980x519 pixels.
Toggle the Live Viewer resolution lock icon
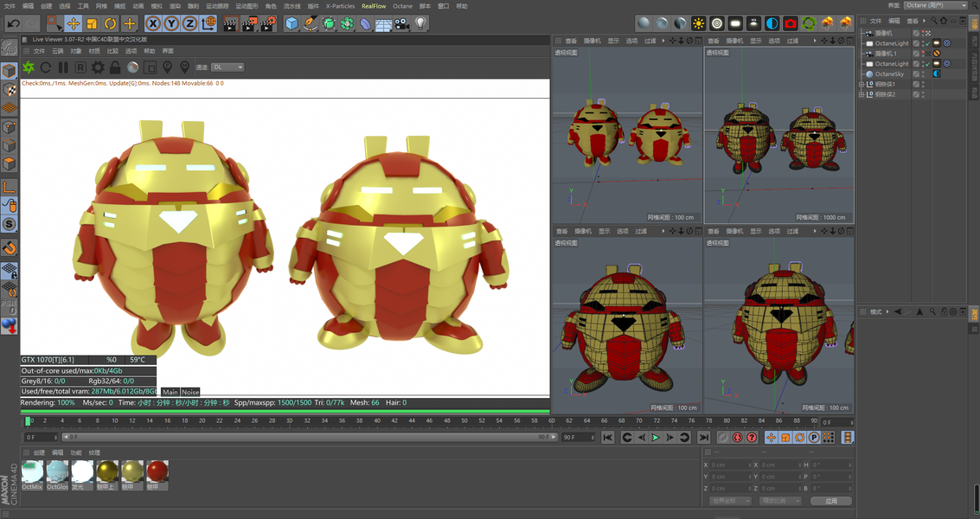[x=115, y=67]
